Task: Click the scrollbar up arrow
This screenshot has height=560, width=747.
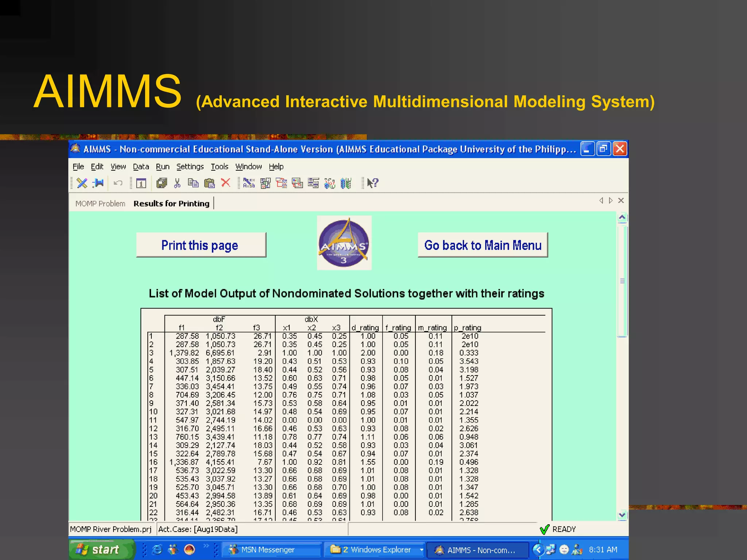Action: (622, 218)
